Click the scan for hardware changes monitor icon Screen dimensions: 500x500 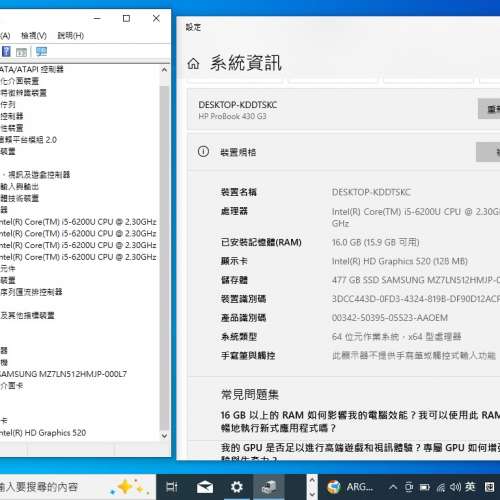pyautogui.click(x=41, y=52)
